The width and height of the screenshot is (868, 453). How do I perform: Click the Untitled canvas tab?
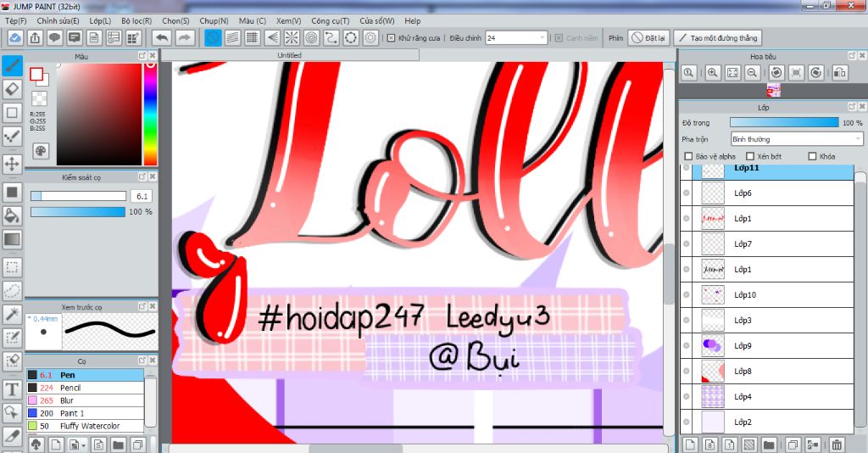click(290, 55)
